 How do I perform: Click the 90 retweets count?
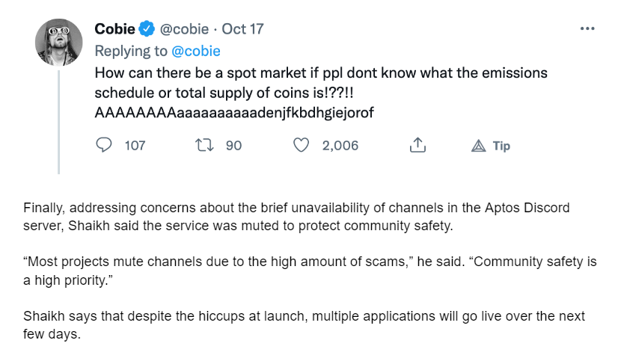[x=233, y=146]
